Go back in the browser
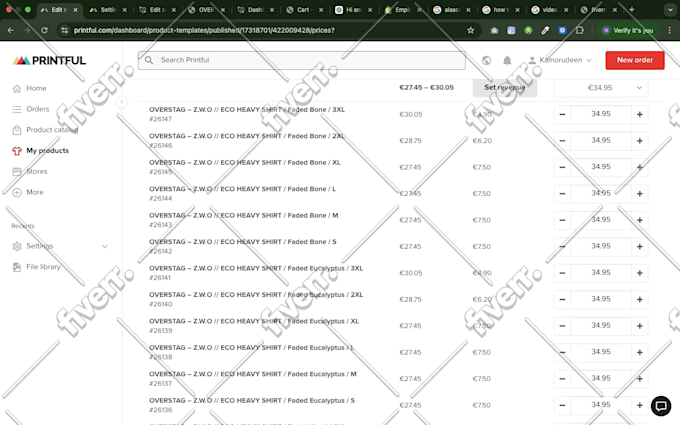Image resolution: width=680 pixels, height=425 pixels. (x=11, y=30)
